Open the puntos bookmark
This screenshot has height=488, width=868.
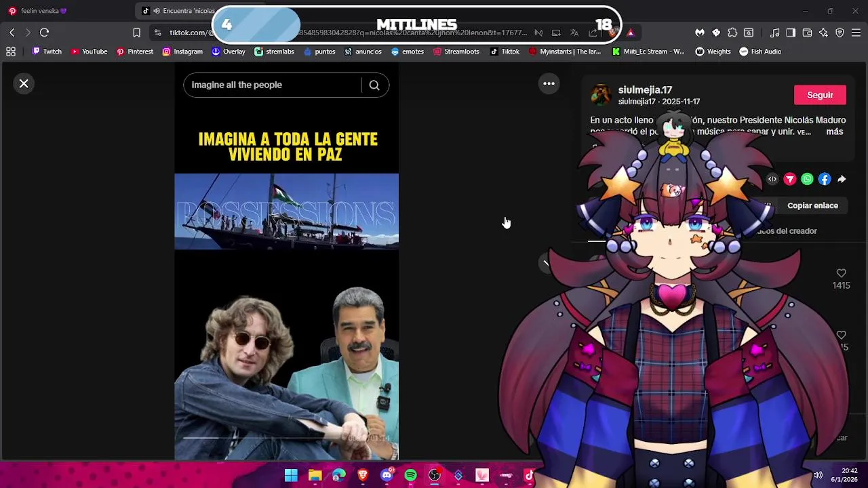(319, 52)
